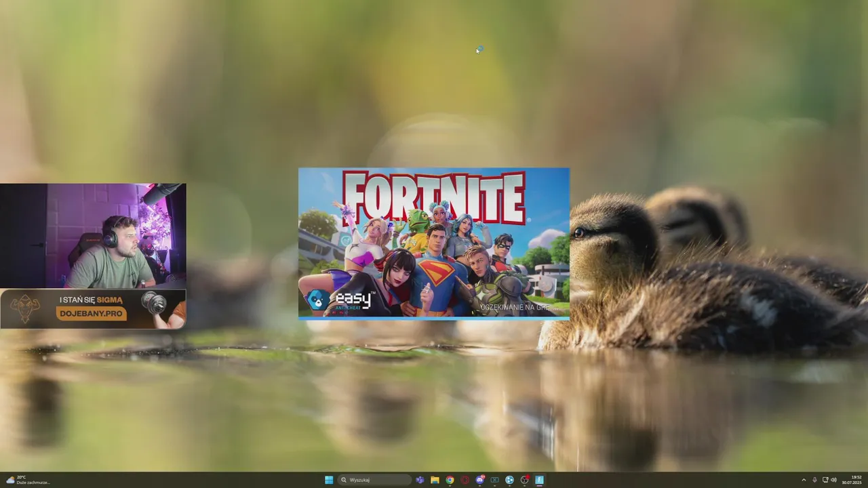Click the DOJEBANY.PRO banner label
The image size is (868, 488).
pyautogui.click(x=91, y=313)
